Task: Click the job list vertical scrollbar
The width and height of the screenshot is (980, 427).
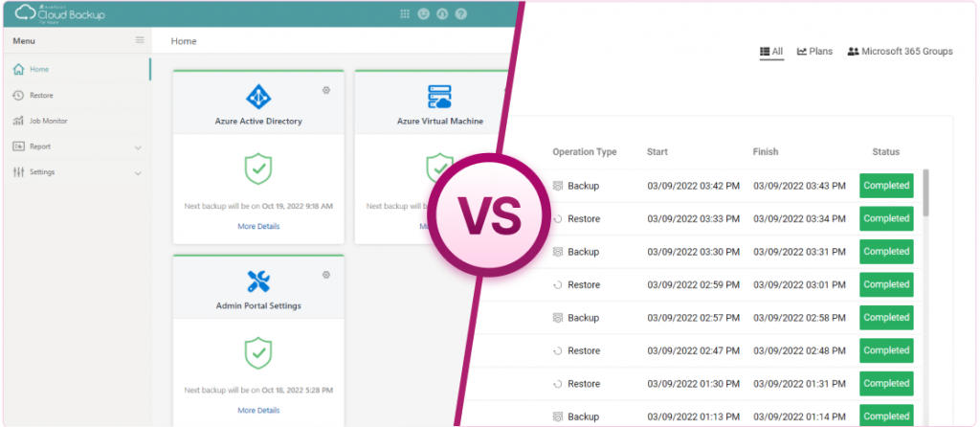Action: 925,192
